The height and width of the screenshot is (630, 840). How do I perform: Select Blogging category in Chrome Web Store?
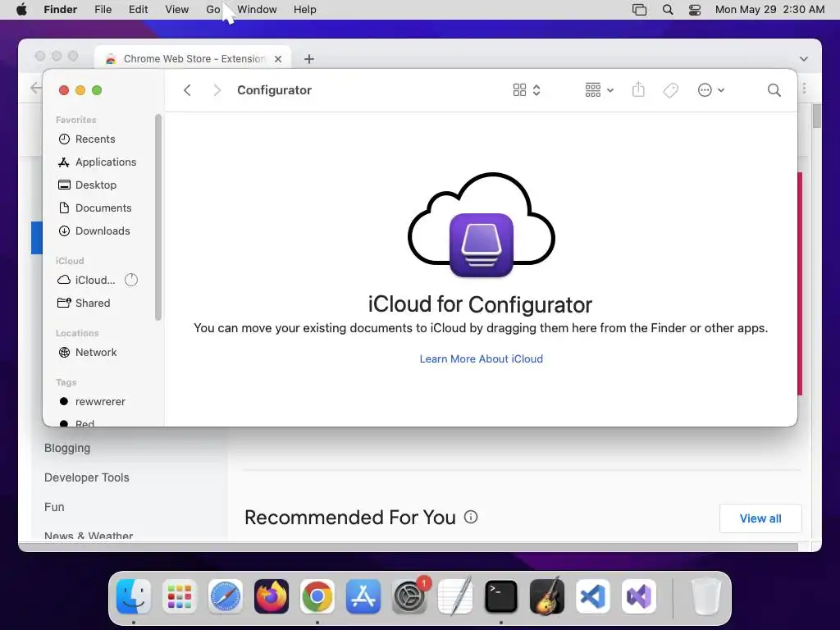pyautogui.click(x=67, y=449)
